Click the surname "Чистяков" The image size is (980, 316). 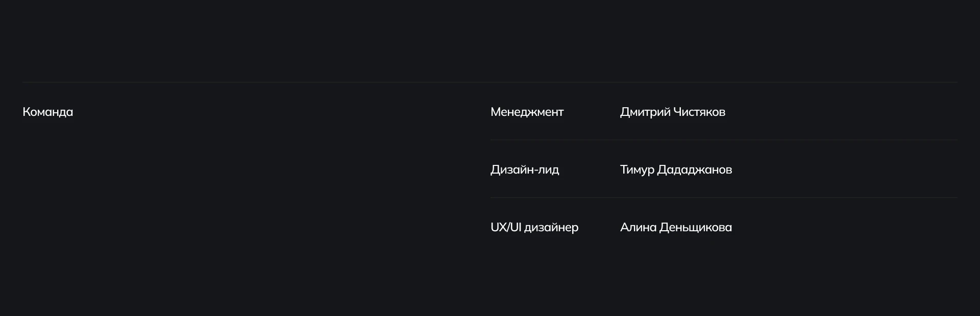click(x=699, y=112)
